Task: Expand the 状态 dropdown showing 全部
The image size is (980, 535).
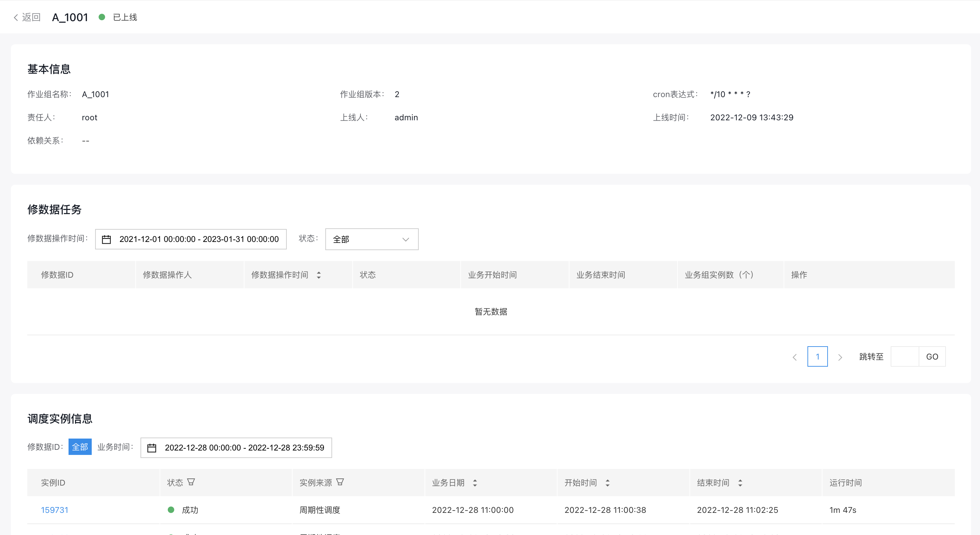Action: [372, 239]
